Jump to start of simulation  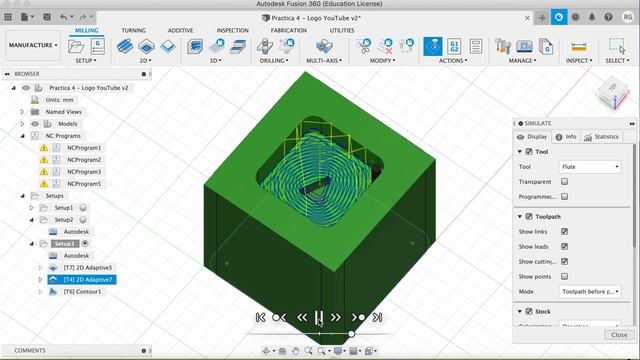click(260, 317)
